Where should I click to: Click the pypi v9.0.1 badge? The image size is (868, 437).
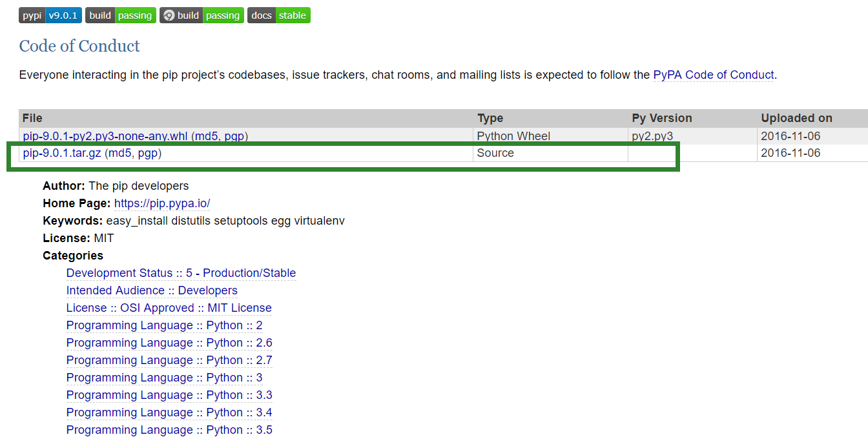(50, 15)
